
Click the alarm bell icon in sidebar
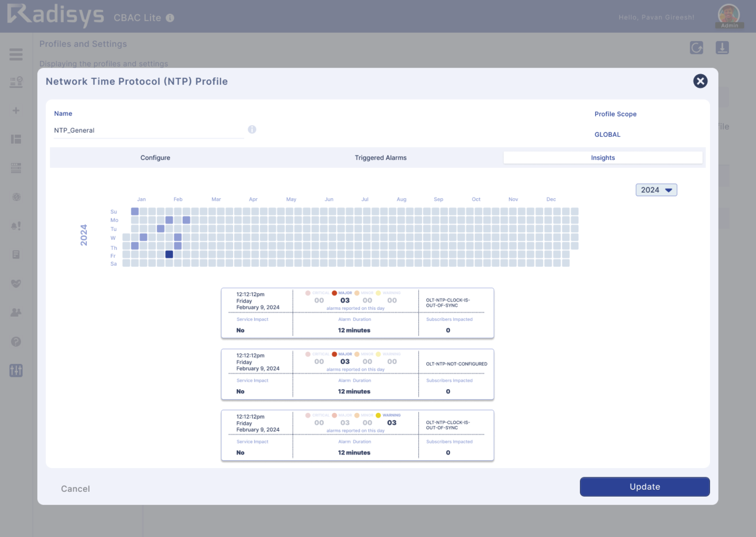click(16, 226)
